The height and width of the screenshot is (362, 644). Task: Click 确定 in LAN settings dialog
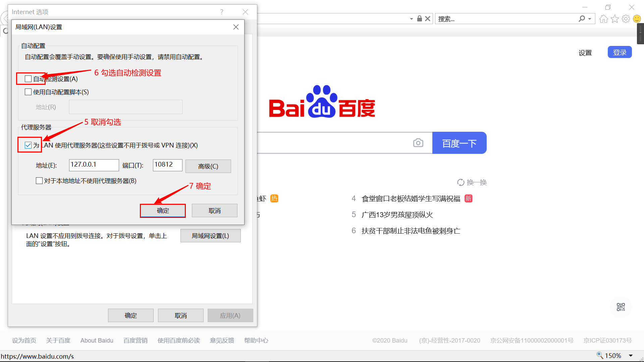163,211
